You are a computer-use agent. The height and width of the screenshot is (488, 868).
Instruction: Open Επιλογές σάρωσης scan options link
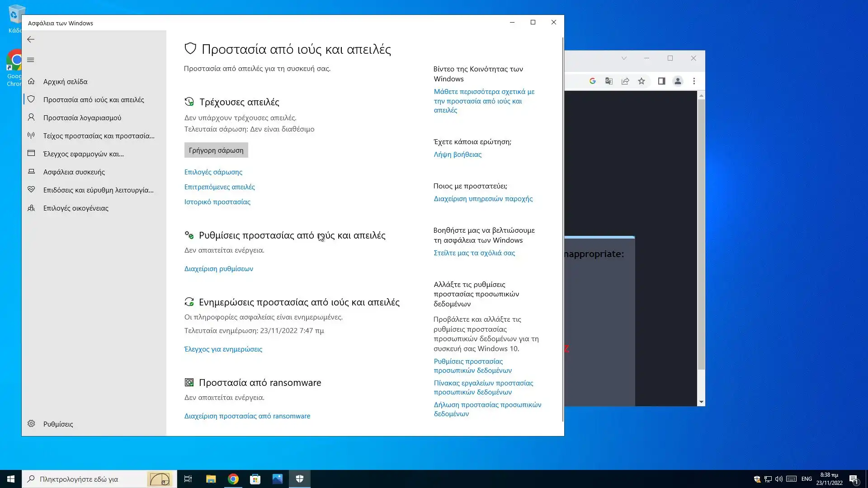point(213,172)
